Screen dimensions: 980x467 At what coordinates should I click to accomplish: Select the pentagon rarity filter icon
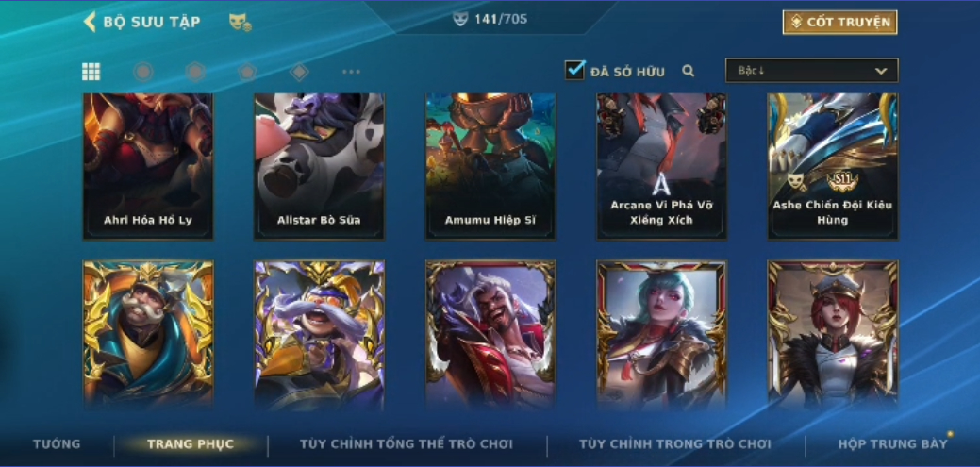tap(247, 72)
